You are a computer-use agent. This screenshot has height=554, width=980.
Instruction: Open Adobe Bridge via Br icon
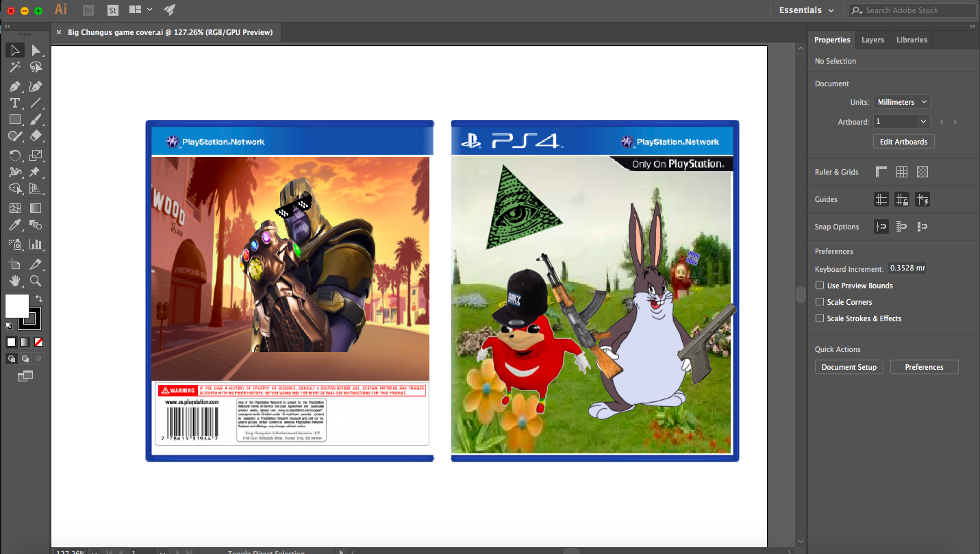(88, 10)
